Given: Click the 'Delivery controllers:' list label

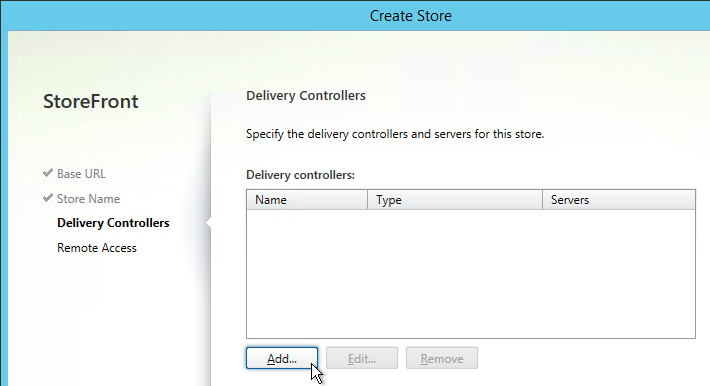Looking at the screenshot, I should pyautogui.click(x=300, y=175).
